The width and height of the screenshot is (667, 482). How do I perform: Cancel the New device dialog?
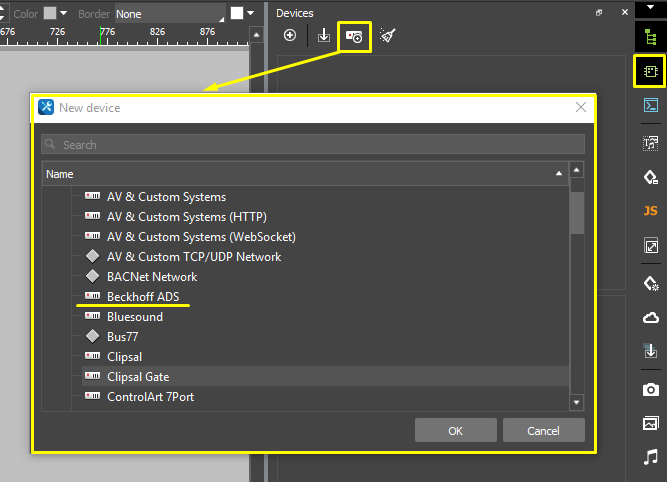(543, 431)
